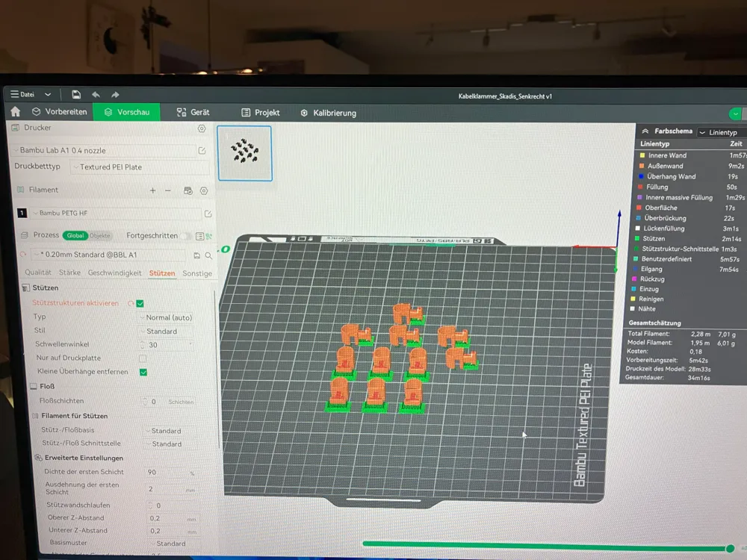Undo the last action

[x=96, y=94]
